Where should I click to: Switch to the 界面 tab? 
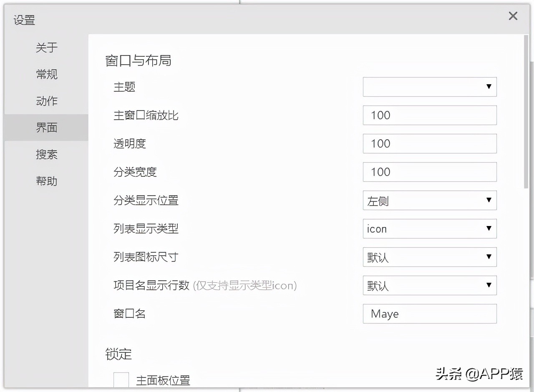46,128
